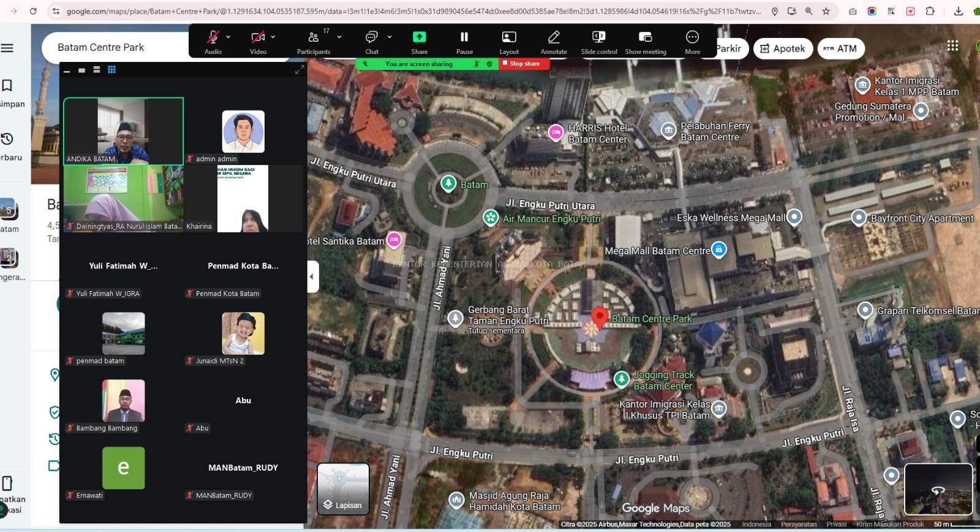Open the Participants panel
Image resolution: width=980 pixels, height=532 pixels.
[x=313, y=38]
